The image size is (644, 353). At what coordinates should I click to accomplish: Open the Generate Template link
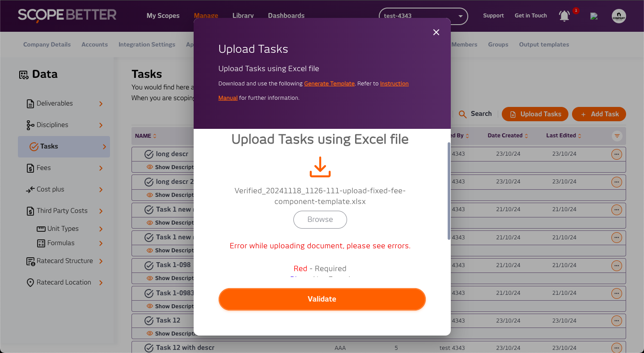click(329, 84)
